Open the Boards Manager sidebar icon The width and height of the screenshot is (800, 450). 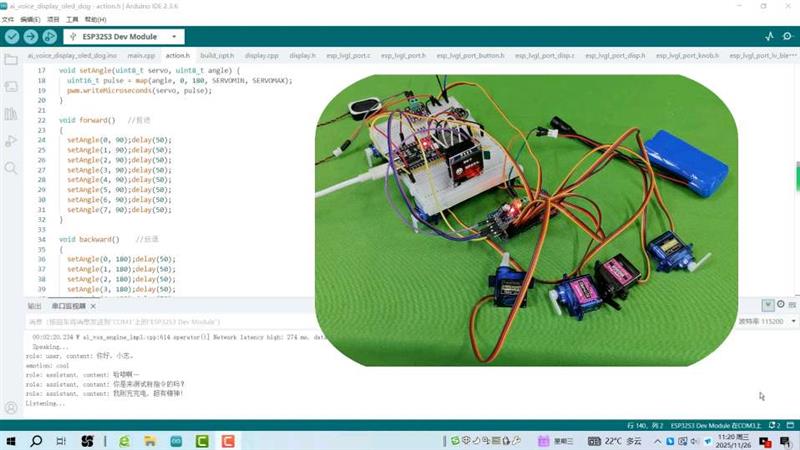click(11, 87)
